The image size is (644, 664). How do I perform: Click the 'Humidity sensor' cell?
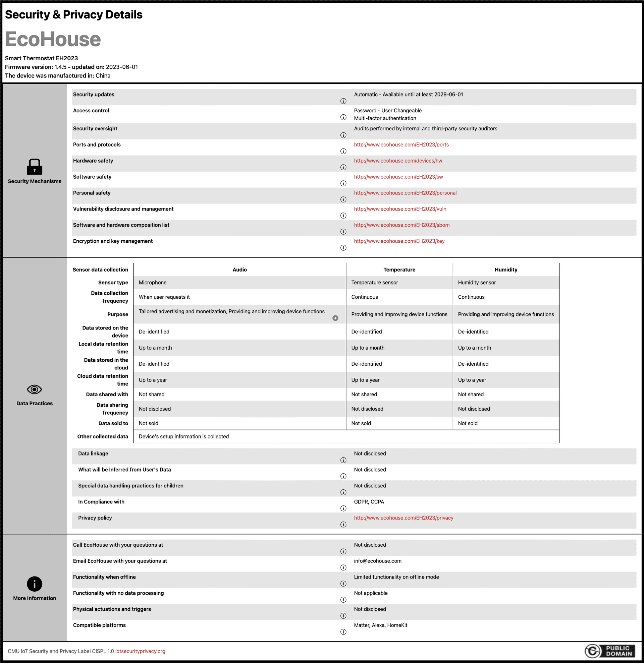[x=506, y=283]
